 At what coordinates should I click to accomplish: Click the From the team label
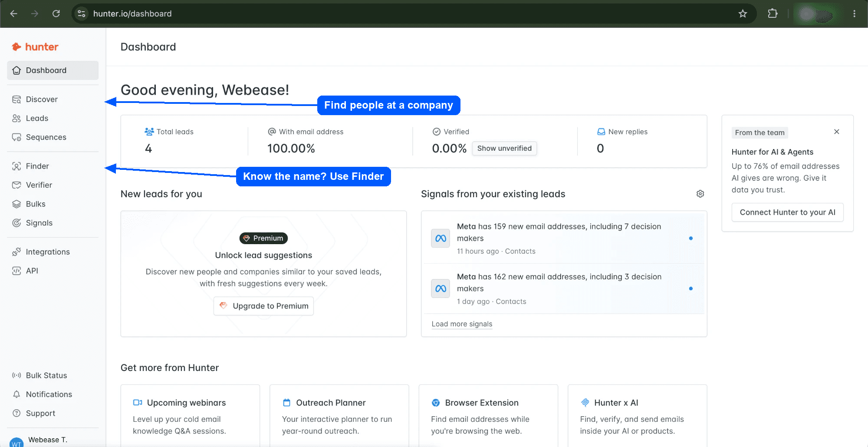coord(759,132)
